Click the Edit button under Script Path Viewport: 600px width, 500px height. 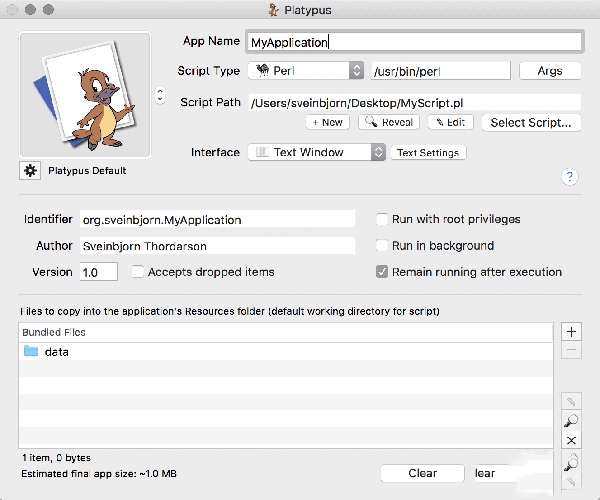point(451,122)
